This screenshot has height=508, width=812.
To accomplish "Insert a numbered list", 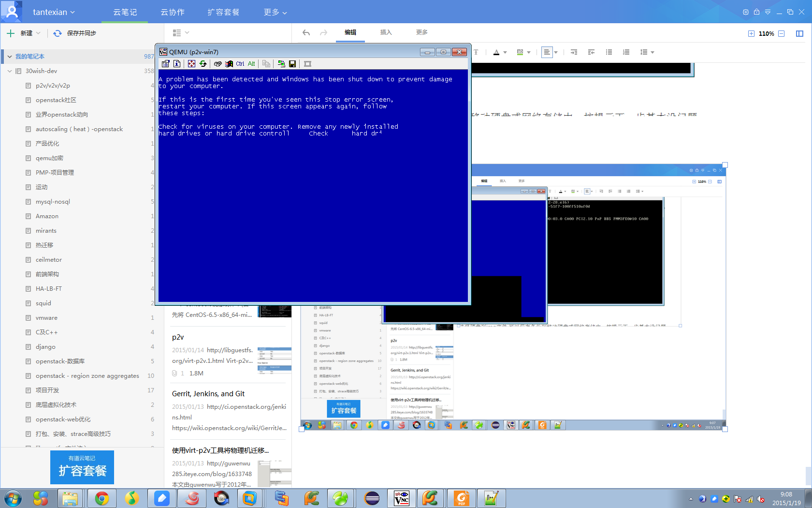I will pyautogui.click(x=626, y=52).
